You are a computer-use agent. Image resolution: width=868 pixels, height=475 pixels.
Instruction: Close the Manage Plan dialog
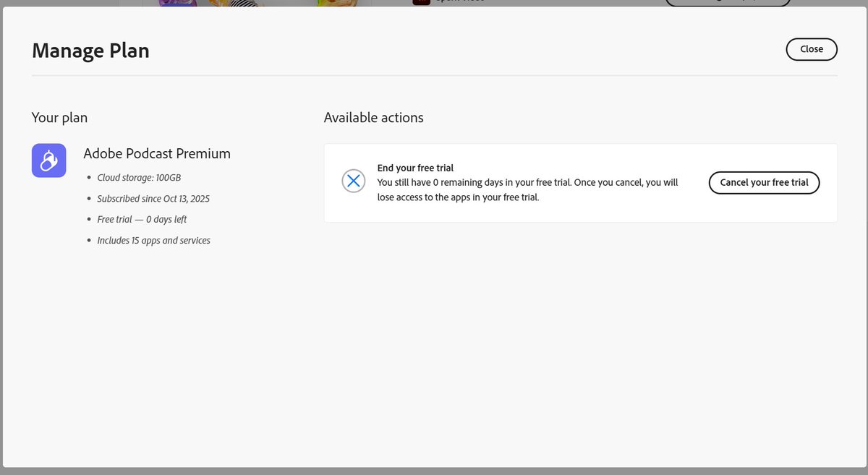coord(811,49)
